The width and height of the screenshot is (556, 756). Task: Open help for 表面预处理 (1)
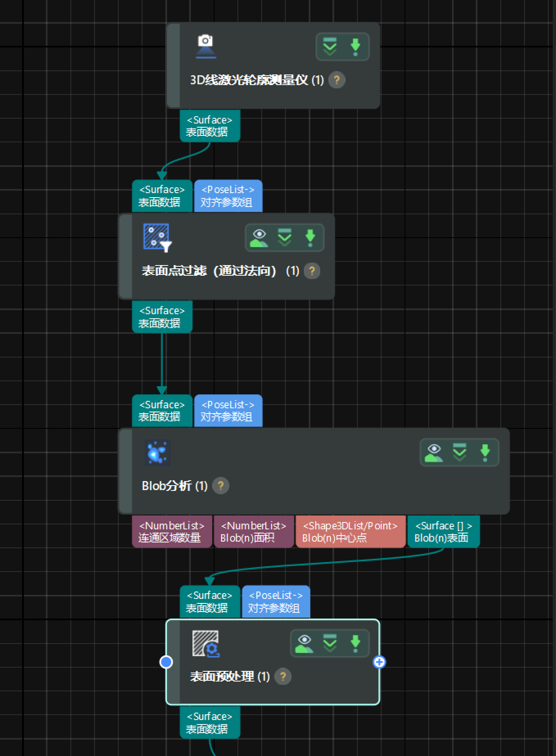tap(283, 676)
